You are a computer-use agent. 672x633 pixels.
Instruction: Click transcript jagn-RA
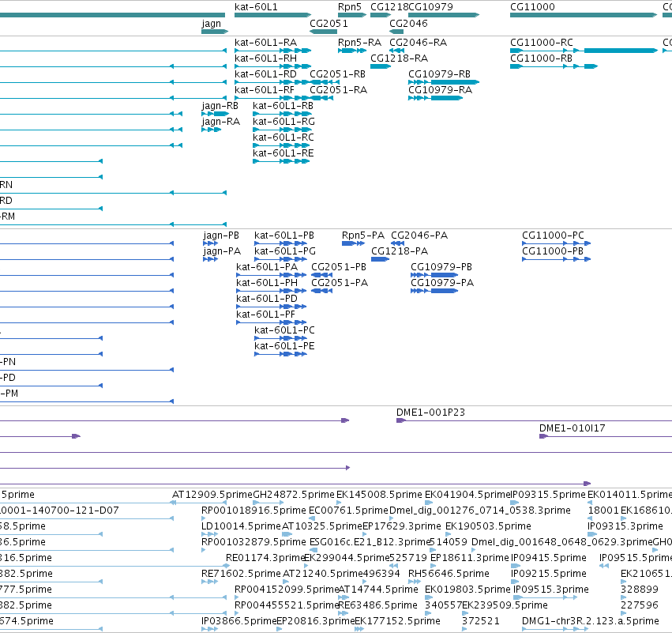click(x=221, y=122)
